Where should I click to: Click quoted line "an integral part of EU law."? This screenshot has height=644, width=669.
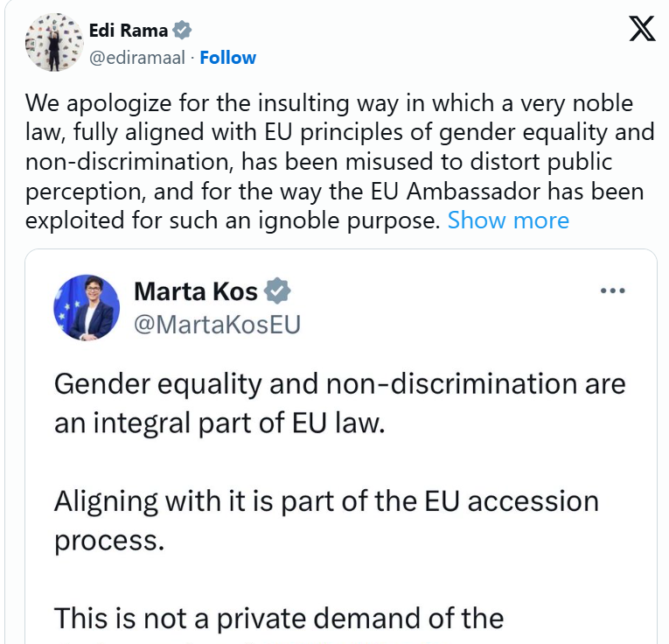click(x=219, y=423)
